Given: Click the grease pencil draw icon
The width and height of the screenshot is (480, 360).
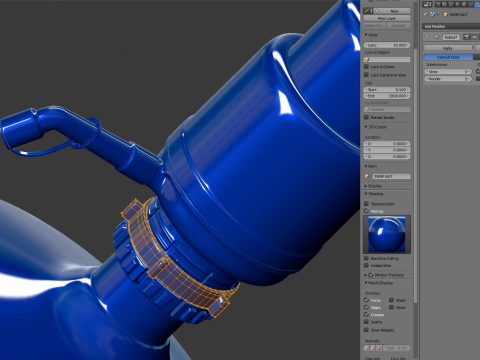Looking at the screenshot, I should pyautogui.click(x=368, y=11).
